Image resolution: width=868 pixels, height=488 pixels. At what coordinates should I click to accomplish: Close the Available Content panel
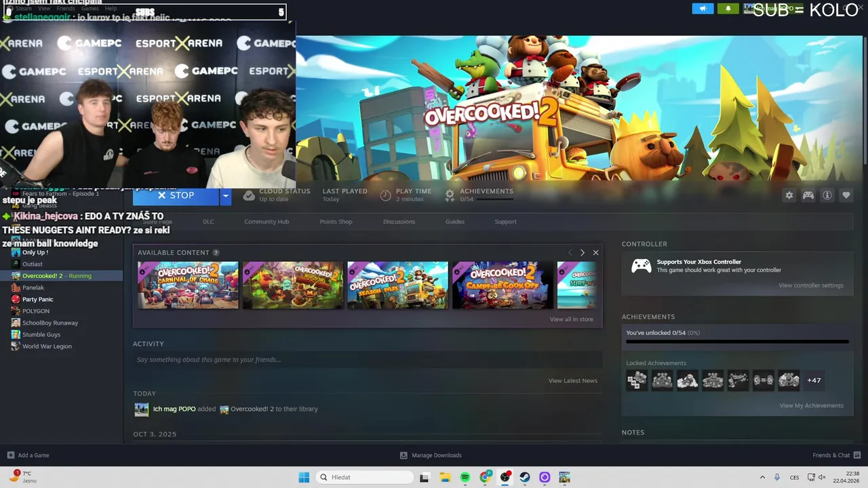595,253
